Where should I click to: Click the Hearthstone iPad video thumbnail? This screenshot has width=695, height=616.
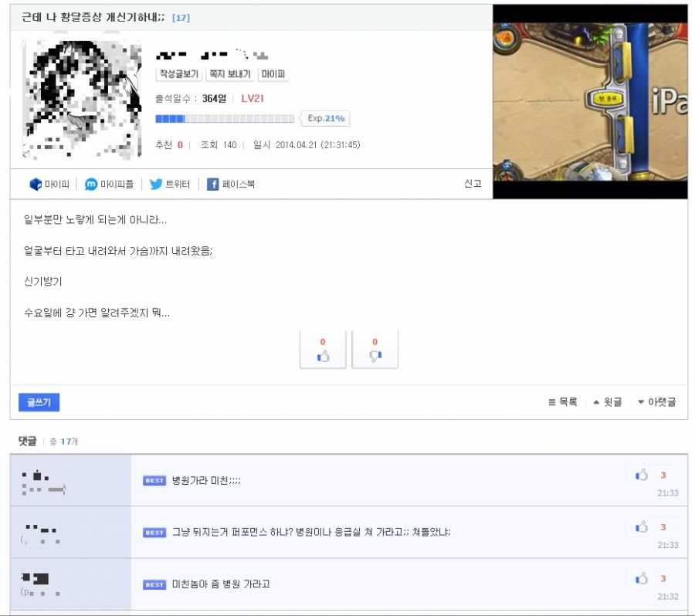tap(590, 101)
